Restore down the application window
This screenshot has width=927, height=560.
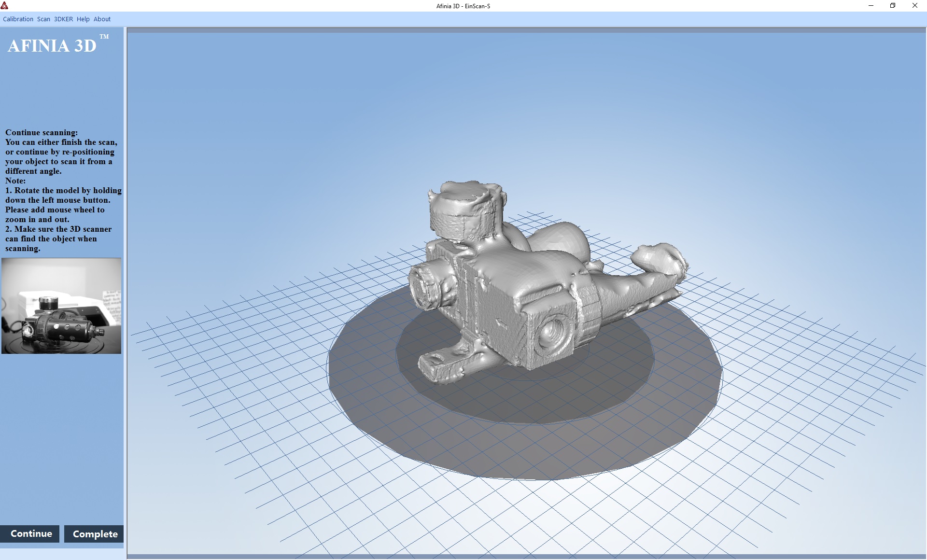(x=893, y=6)
